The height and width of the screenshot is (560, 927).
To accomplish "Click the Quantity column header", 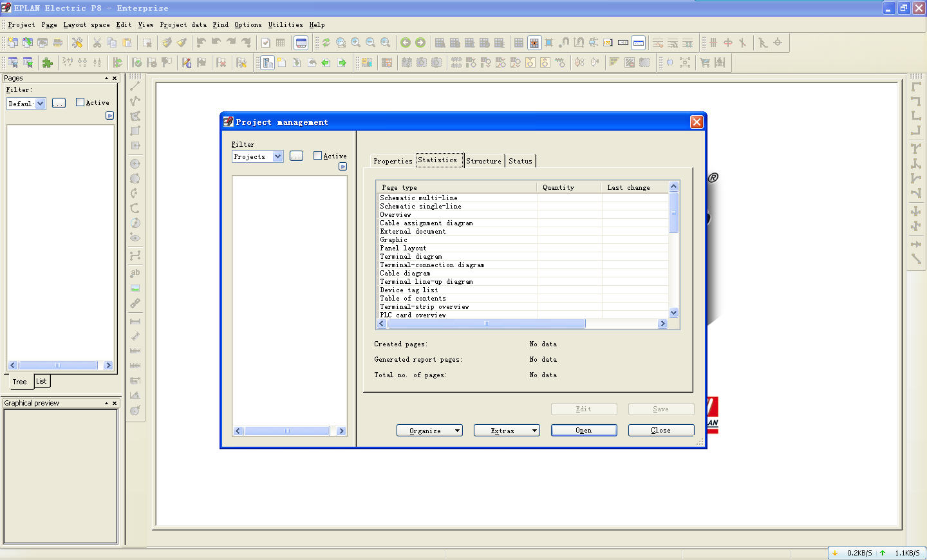I will click(570, 187).
